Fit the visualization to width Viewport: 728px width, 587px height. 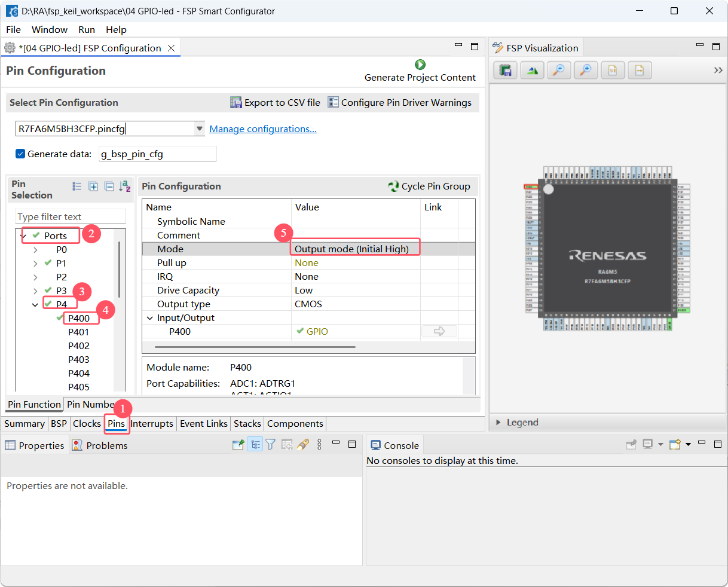pyautogui.click(x=640, y=71)
